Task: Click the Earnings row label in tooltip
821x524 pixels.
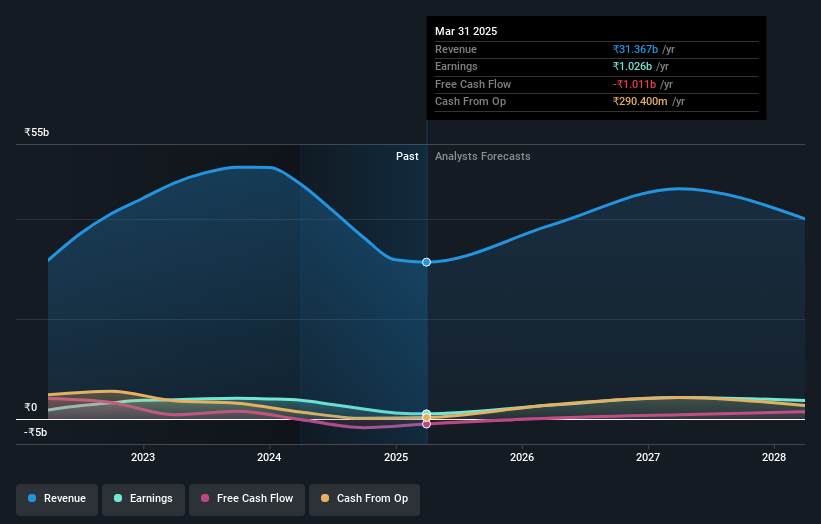Action: coord(456,66)
